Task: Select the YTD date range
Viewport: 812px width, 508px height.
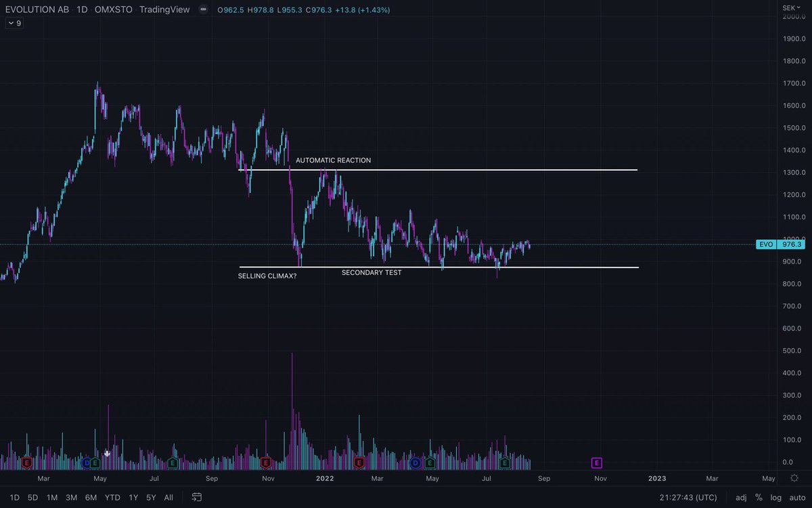Action: tap(112, 497)
